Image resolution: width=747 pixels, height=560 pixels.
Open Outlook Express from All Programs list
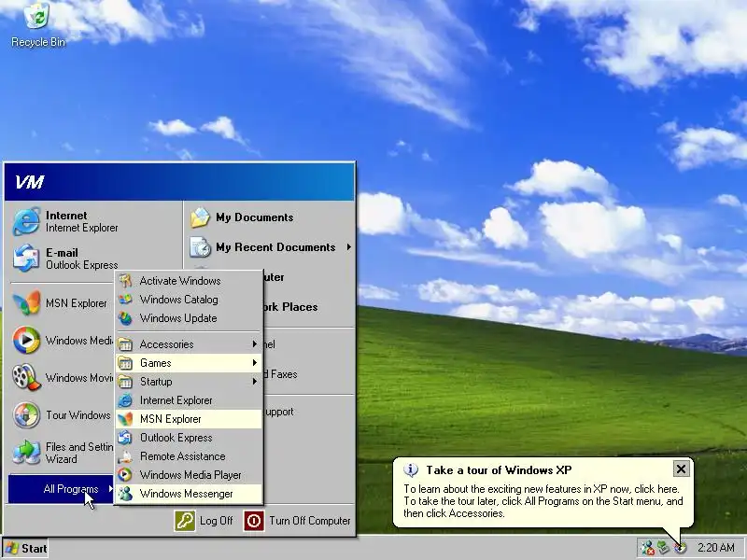(x=189, y=438)
